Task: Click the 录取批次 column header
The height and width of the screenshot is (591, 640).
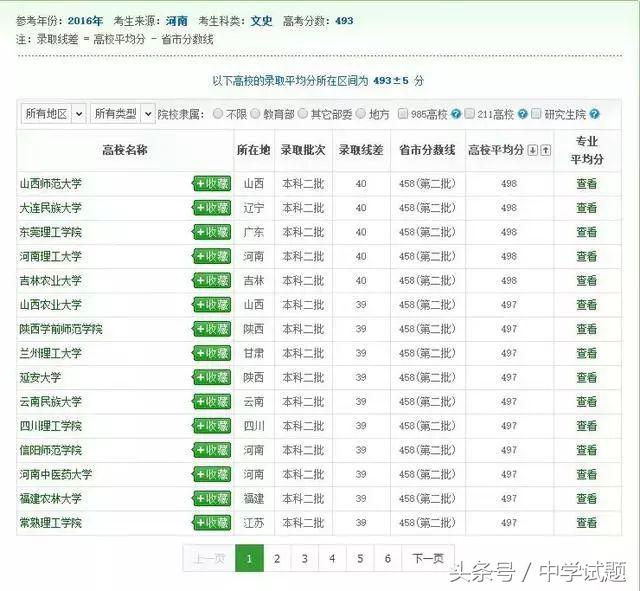Action: pyautogui.click(x=303, y=150)
